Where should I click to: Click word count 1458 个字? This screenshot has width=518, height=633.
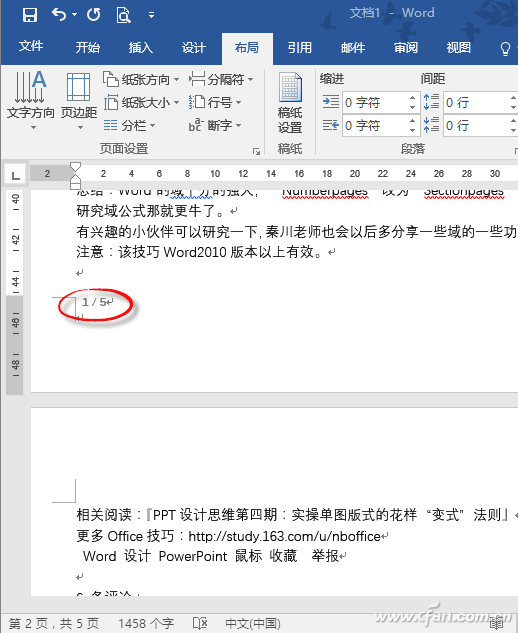[x=146, y=623]
